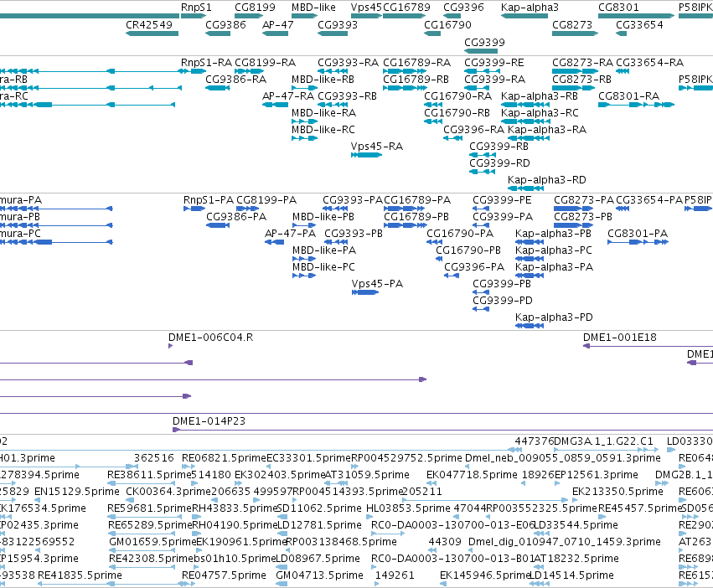Click protein label RnpS1-PA
The width and height of the screenshot is (713, 588).
(x=209, y=200)
